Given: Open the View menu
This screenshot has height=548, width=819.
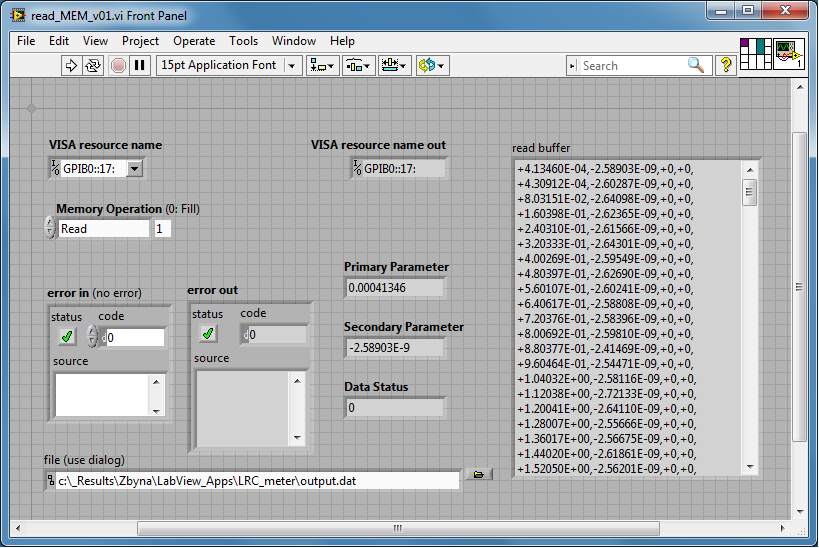Looking at the screenshot, I should coord(95,41).
